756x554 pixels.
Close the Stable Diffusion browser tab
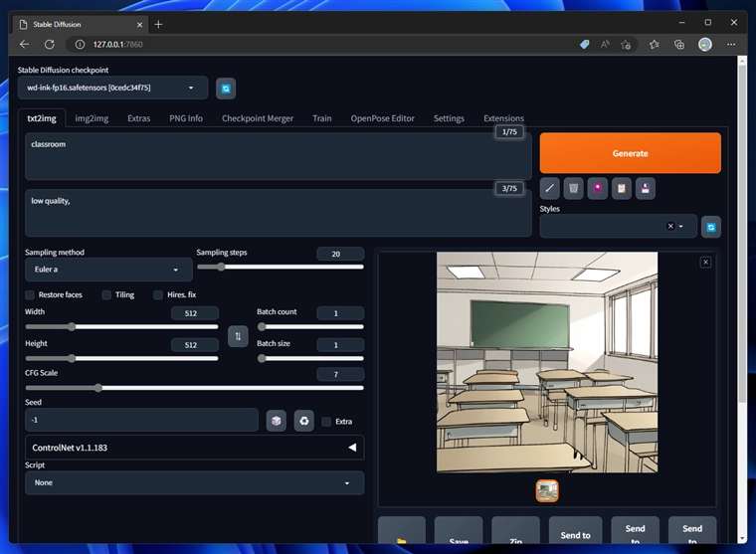[x=139, y=25]
